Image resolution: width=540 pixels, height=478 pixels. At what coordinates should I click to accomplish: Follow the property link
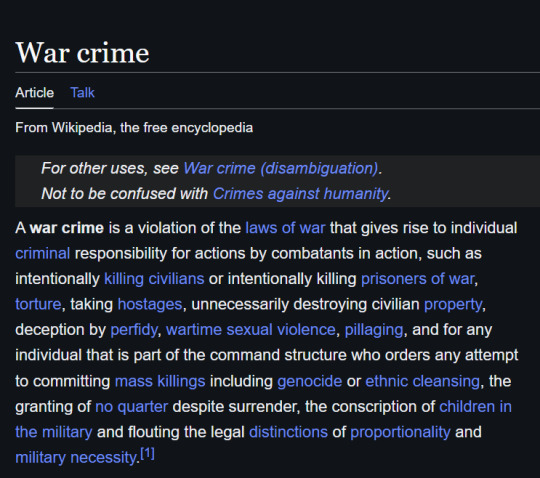453,304
